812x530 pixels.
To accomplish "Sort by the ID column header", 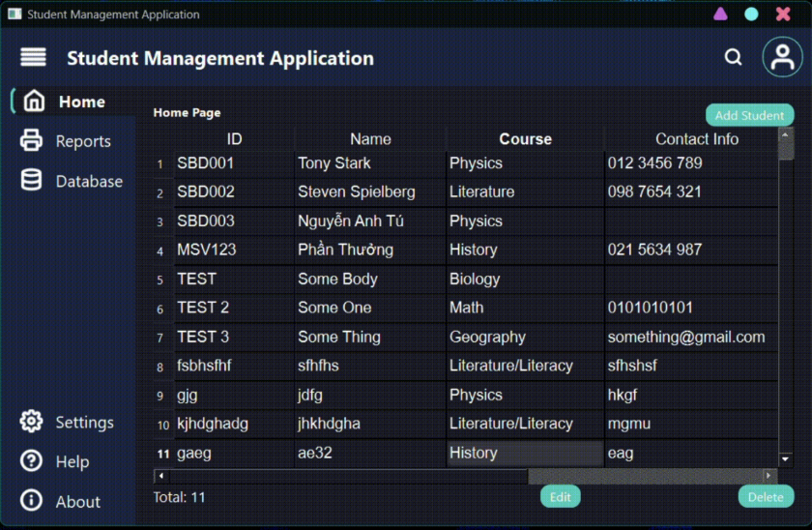I will click(x=234, y=139).
